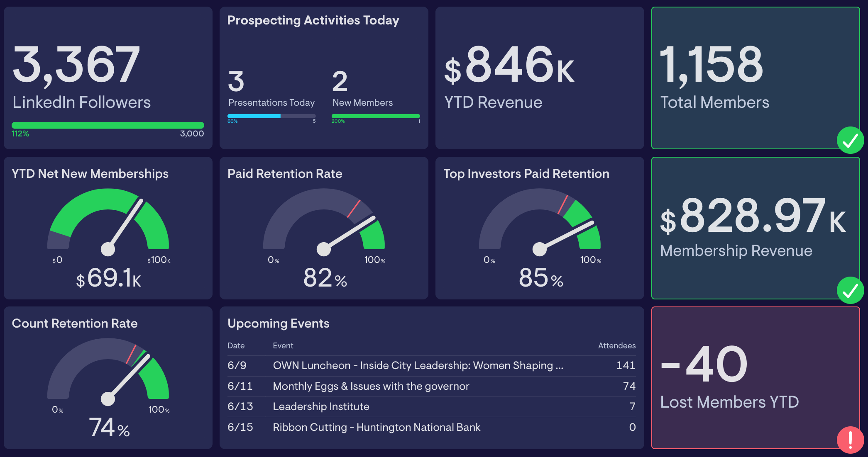Click the Paid Retention Rate title
This screenshot has height=457, width=868.
pyautogui.click(x=285, y=173)
